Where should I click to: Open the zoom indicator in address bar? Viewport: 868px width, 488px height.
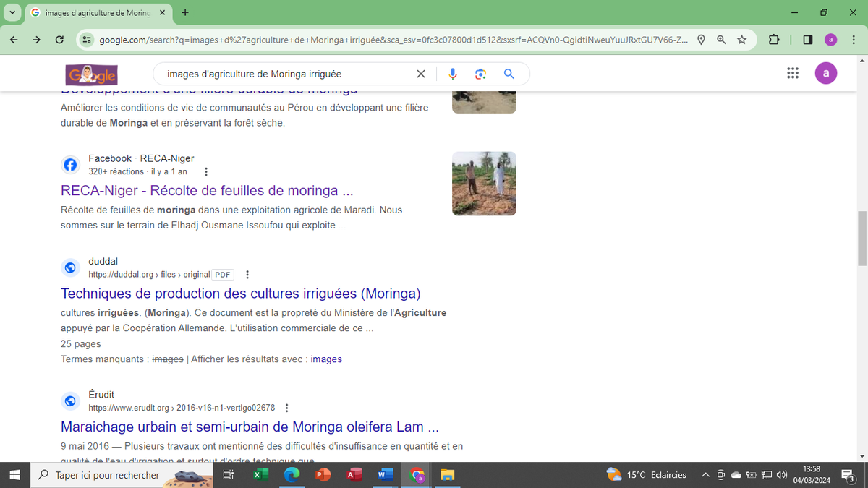(721, 40)
